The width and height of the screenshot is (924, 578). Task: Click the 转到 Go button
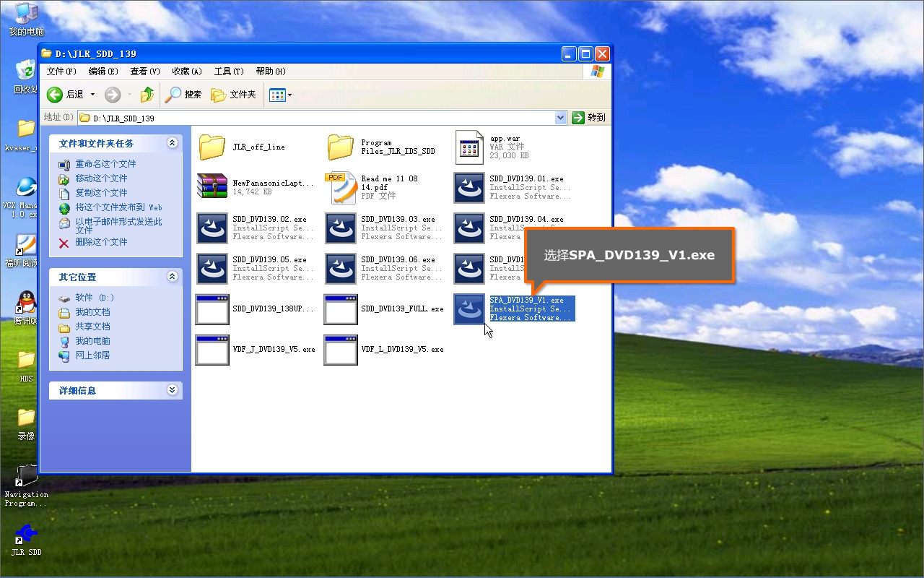pos(589,118)
